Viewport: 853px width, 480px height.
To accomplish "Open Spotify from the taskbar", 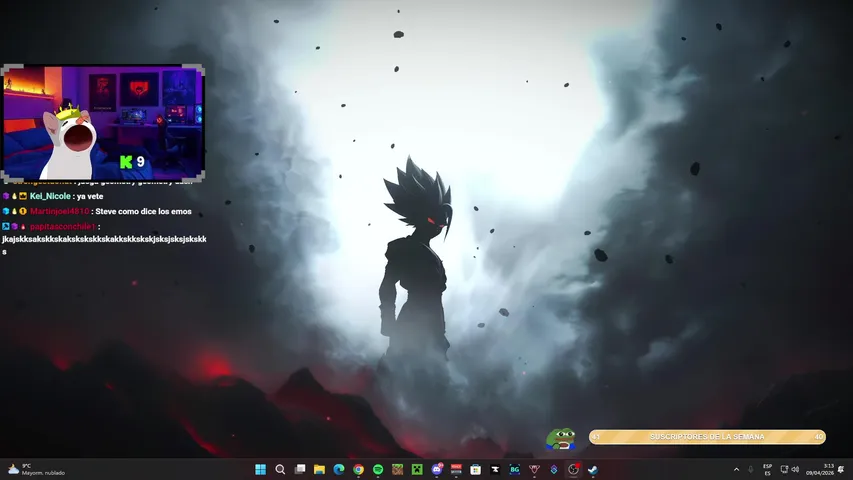I will 378,469.
